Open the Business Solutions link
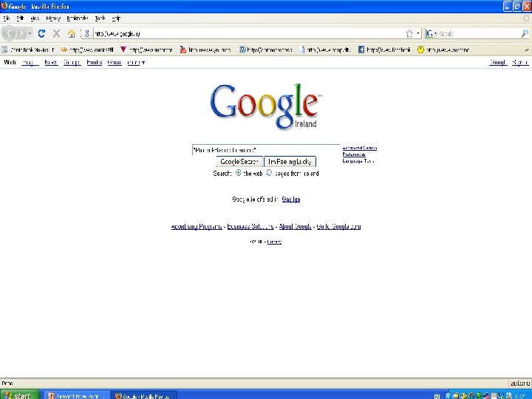532x399 pixels. [250, 226]
